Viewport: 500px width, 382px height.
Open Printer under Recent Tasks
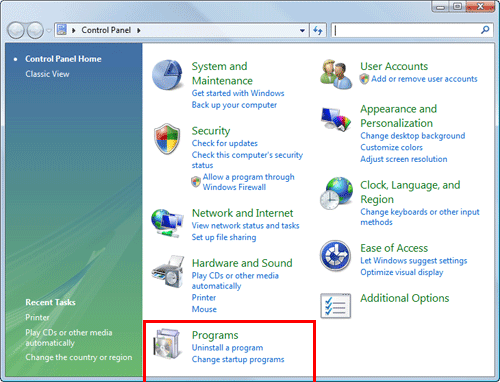tap(37, 317)
